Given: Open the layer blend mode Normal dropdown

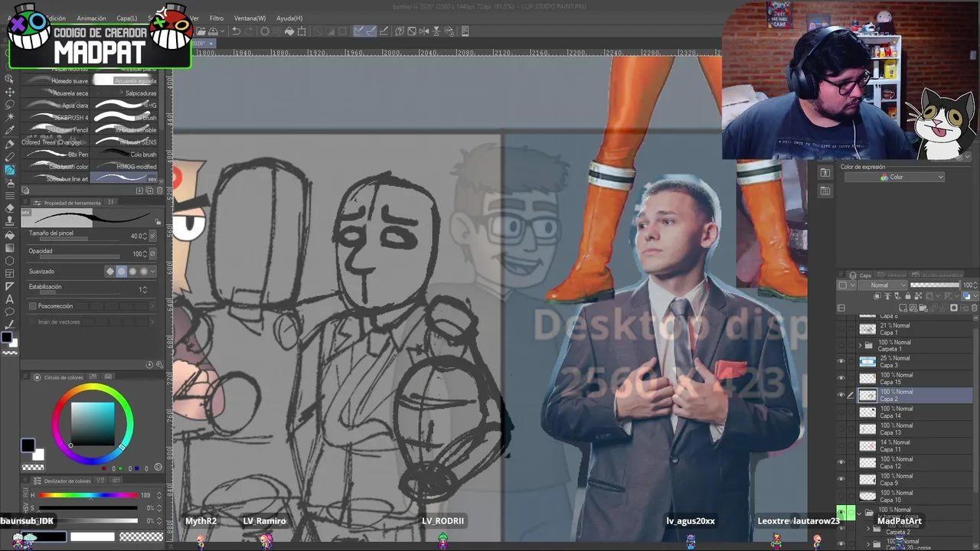Looking at the screenshot, I should [884, 285].
